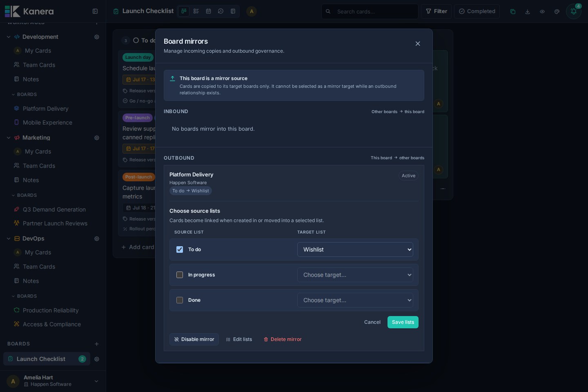Collapse the Marketing workspace chevron

[9, 138]
